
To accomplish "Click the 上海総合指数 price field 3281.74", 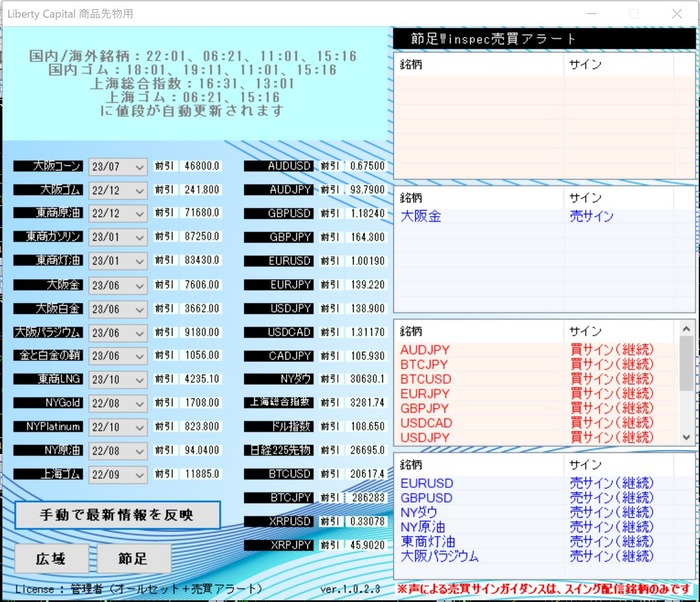I will (367, 403).
